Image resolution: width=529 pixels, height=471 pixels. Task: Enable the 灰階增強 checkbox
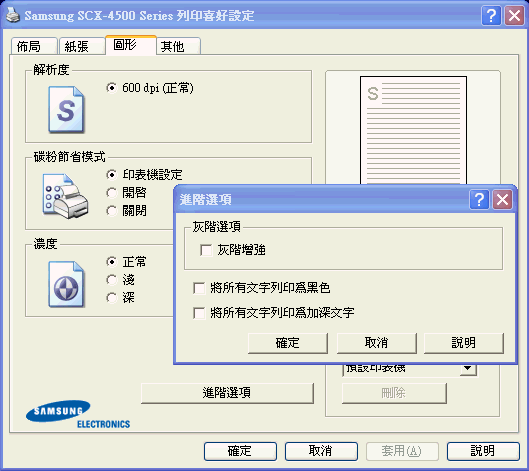(x=206, y=250)
